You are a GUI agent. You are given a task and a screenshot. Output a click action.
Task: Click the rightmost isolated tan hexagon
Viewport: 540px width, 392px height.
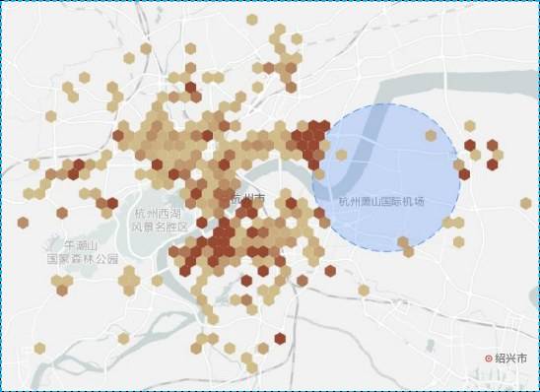point(525,204)
